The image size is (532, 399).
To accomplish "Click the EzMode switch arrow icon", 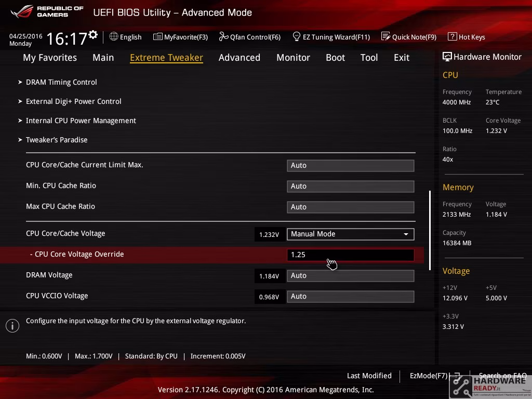I will [457, 376].
